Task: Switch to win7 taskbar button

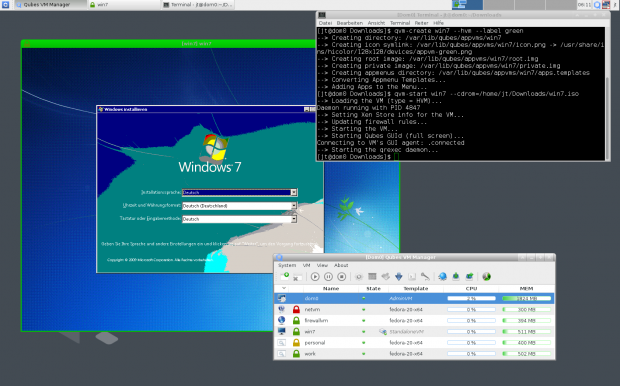Action: click(x=124, y=5)
